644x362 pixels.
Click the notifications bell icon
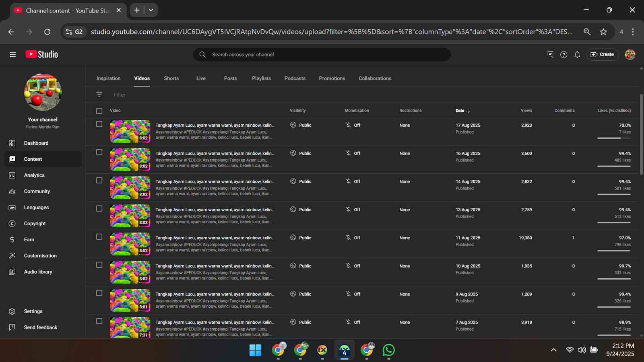click(577, 55)
